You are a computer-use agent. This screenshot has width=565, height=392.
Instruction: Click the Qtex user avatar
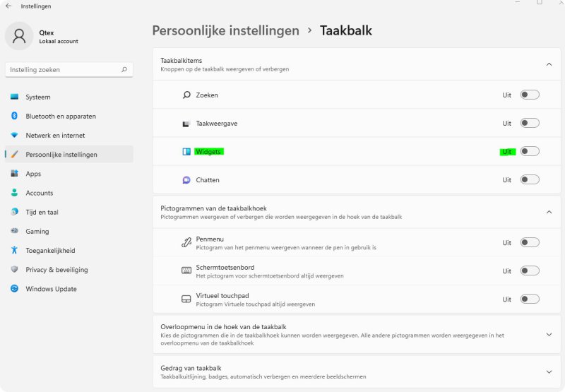tap(19, 36)
